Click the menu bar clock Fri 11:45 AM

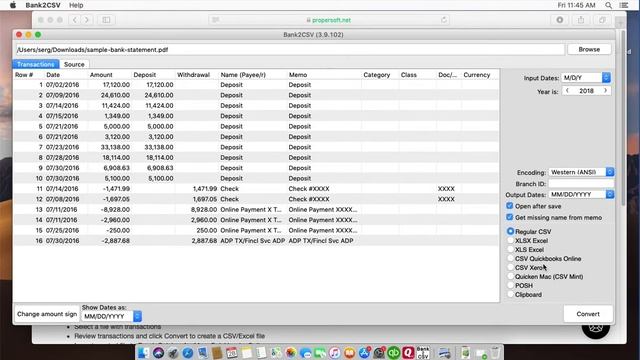click(576, 5)
